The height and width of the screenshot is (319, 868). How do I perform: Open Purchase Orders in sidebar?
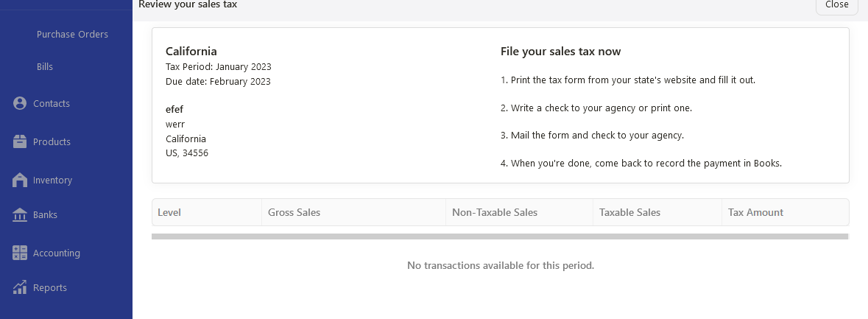[x=72, y=35]
